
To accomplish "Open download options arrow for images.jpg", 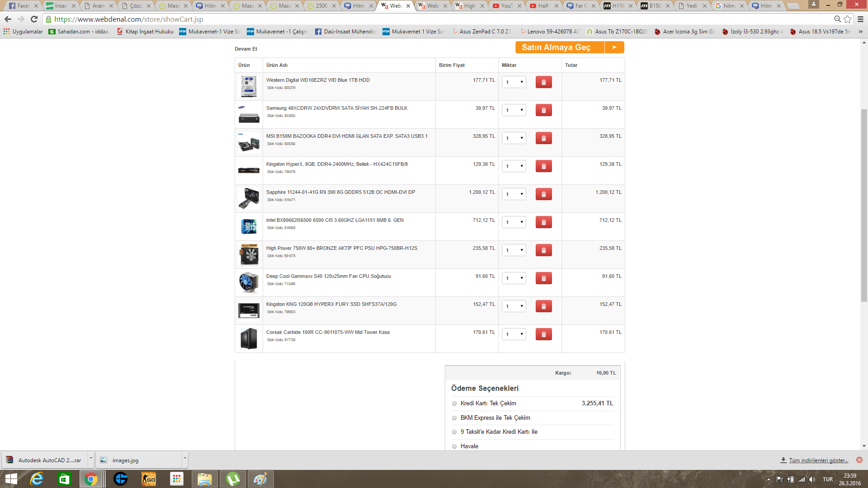I will click(x=185, y=458).
